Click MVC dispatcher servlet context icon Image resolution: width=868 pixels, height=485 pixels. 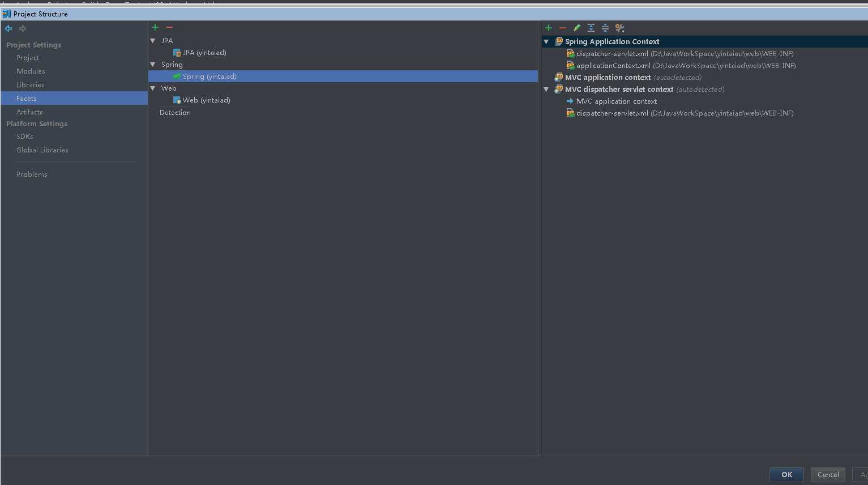click(559, 89)
